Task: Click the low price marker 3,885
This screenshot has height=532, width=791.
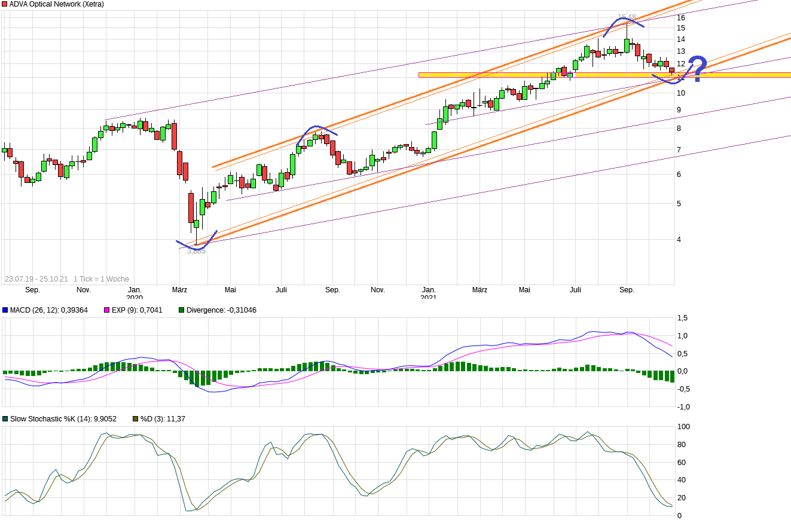Action: pos(196,250)
